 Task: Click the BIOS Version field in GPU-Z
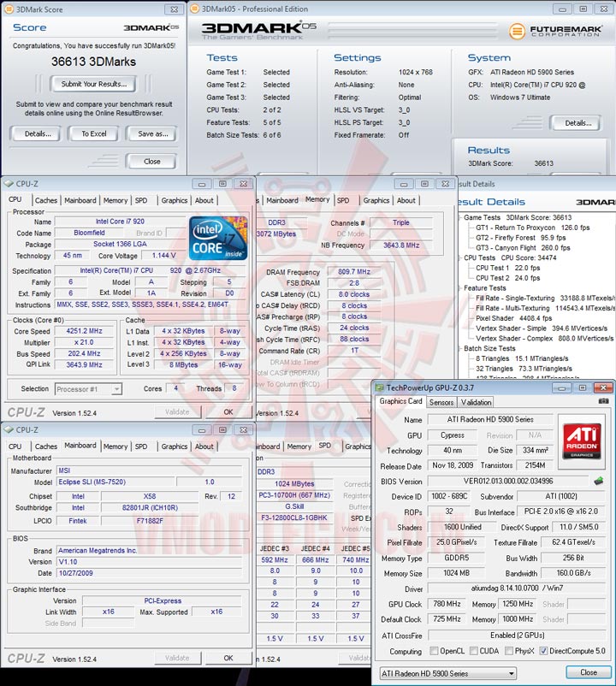(x=508, y=482)
